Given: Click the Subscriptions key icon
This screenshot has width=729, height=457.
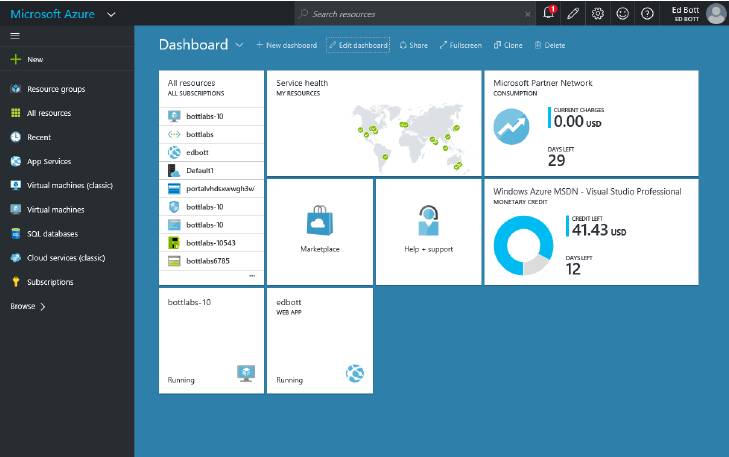Looking at the screenshot, I should (x=16, y=282).
